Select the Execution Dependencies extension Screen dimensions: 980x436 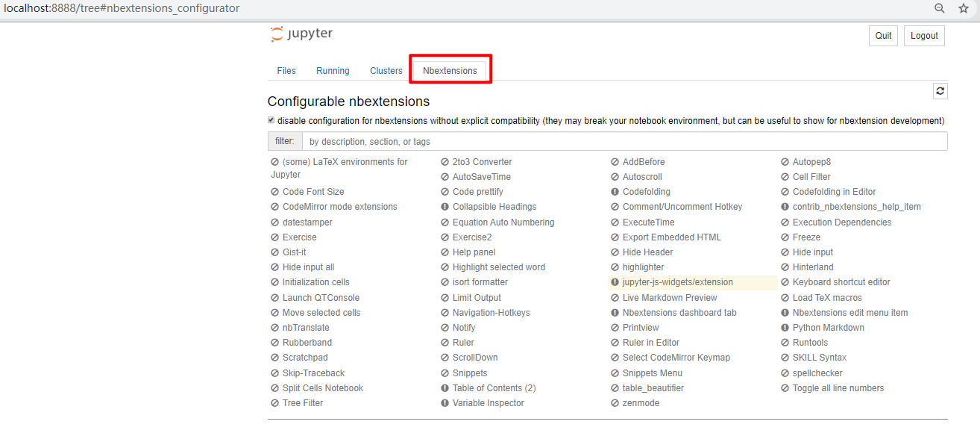pos(842,222)
